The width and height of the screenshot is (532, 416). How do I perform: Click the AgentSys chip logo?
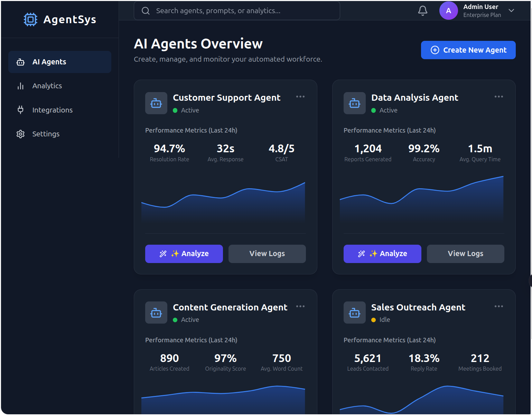click(30, 19)
